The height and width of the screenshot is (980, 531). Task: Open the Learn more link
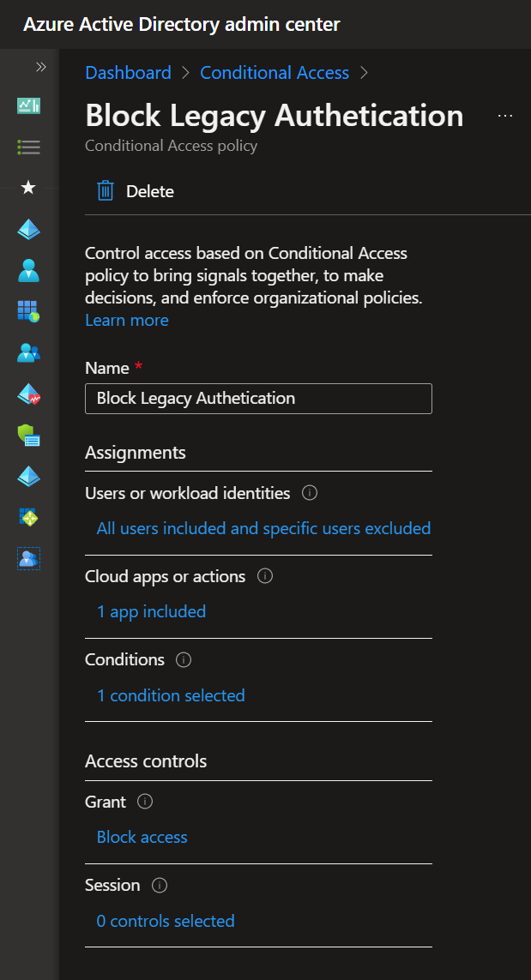127,320
